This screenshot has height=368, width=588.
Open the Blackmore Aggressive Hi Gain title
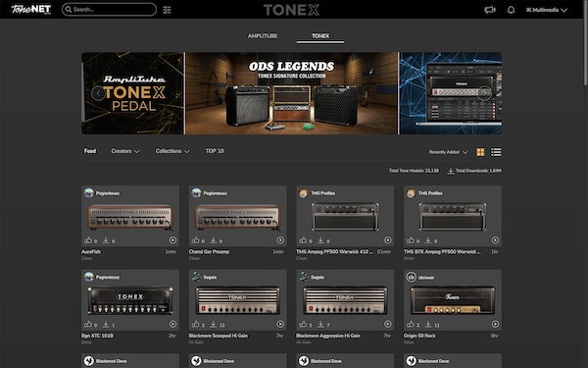click(328, 336)
